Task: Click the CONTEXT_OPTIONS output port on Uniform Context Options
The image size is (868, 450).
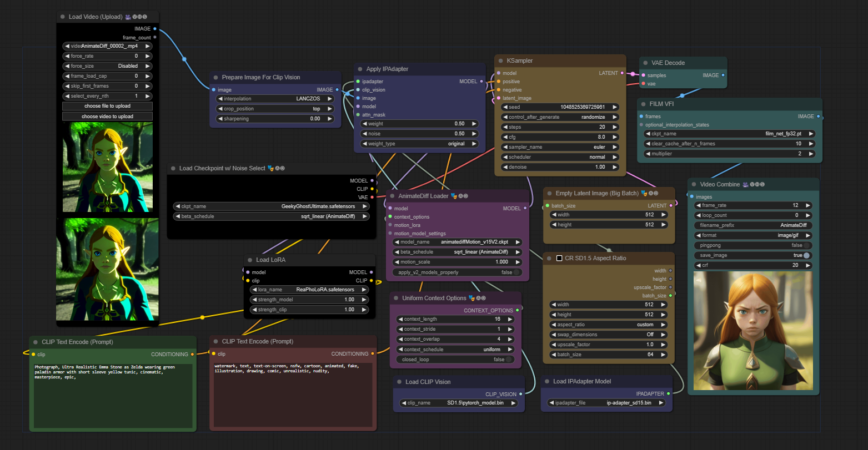Action: (518, 310)
